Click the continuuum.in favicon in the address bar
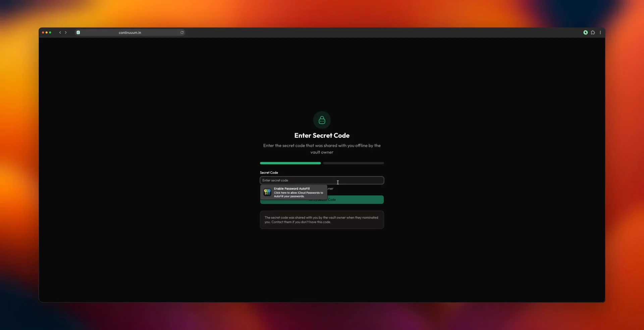The height and width of the screenshot is (330, 644). (78, 33)
